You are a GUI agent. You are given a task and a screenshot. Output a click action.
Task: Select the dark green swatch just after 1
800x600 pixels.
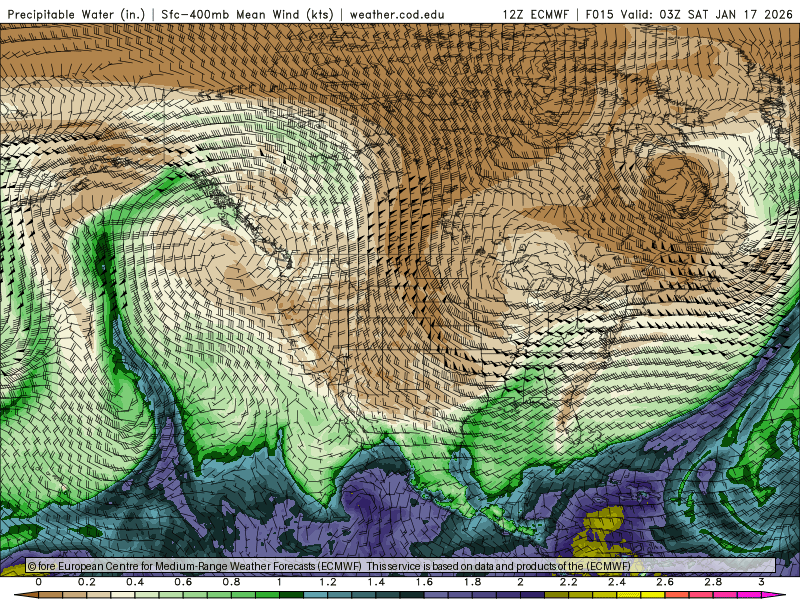tap(292, 595)
